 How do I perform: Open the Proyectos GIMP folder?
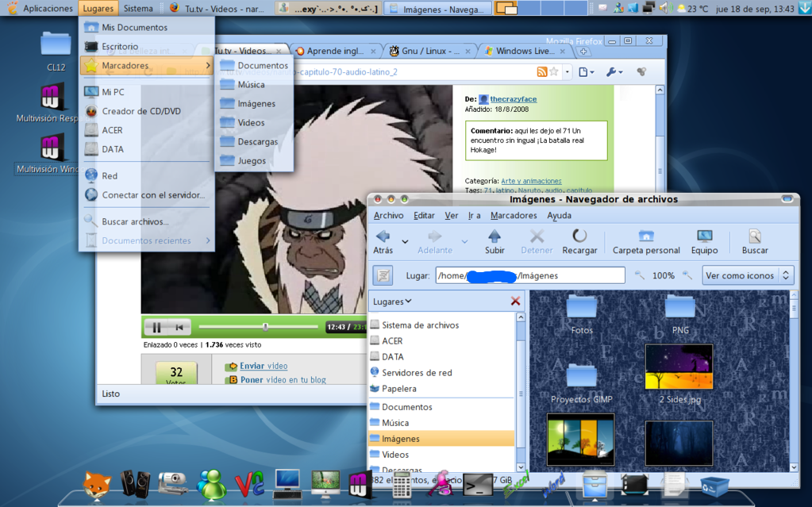pos(581,382)
